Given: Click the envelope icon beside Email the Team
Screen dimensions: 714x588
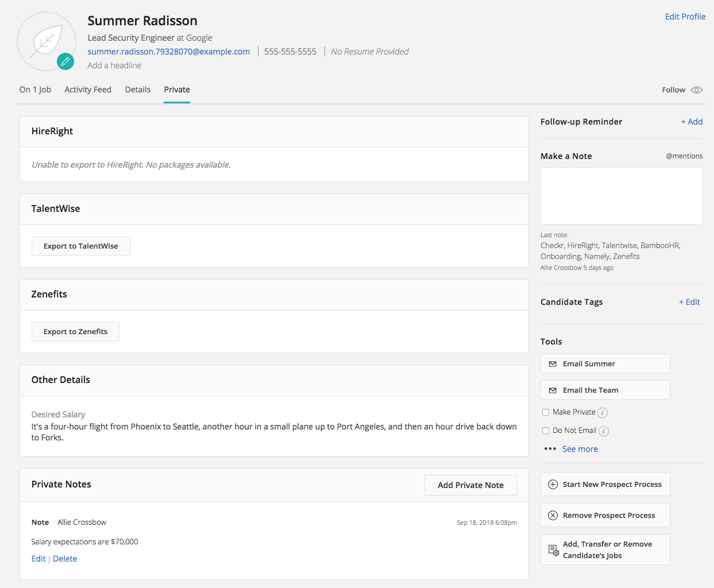Looking at the screenshot, I should (553, 390).
